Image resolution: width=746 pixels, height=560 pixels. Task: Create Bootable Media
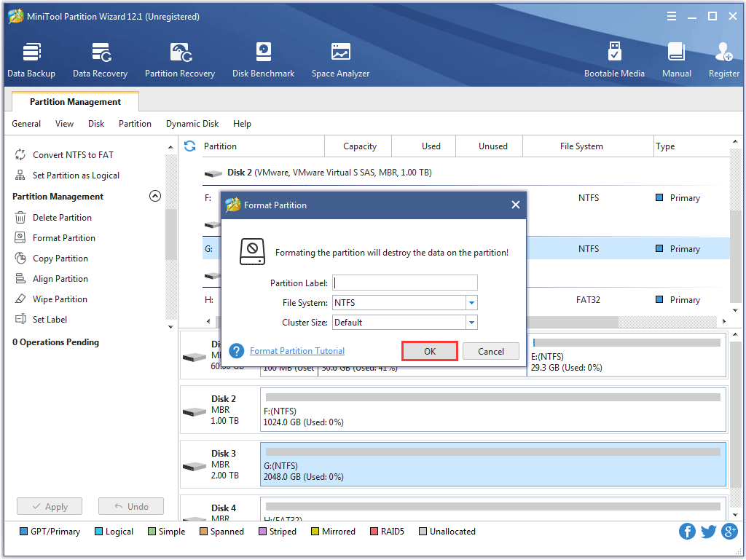pos(614,60)
